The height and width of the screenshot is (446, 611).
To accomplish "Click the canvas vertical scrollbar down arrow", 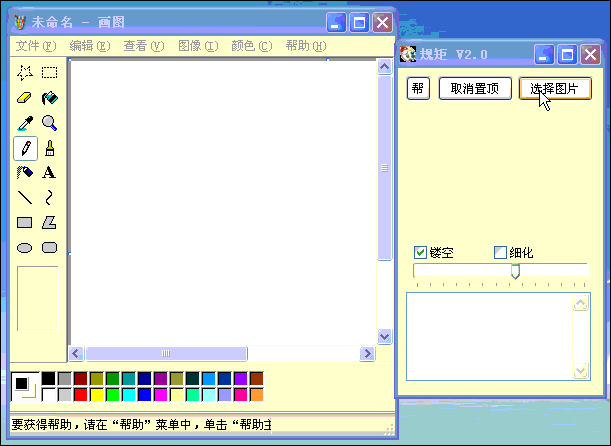I will 384,336.
